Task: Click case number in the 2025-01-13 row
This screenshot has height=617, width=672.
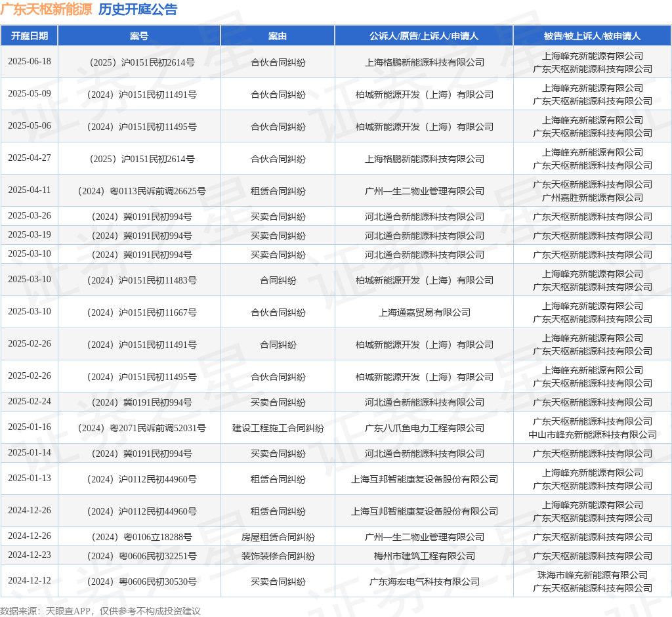Action: tap(142, 479)
